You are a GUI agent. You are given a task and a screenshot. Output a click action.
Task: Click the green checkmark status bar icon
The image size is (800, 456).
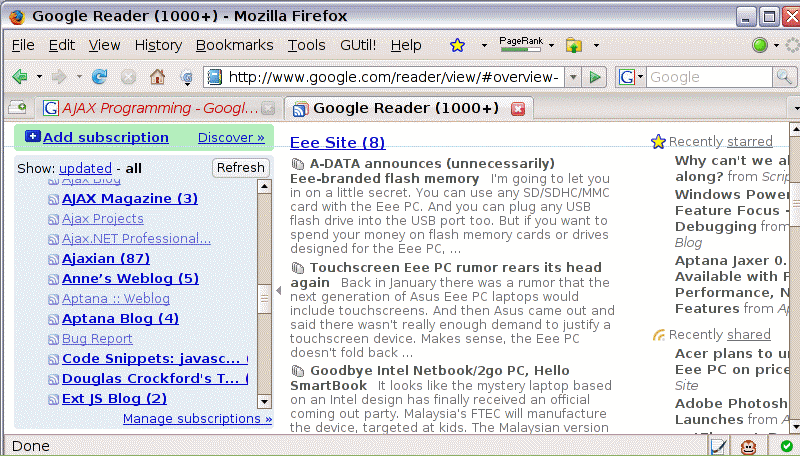point(786,446)
